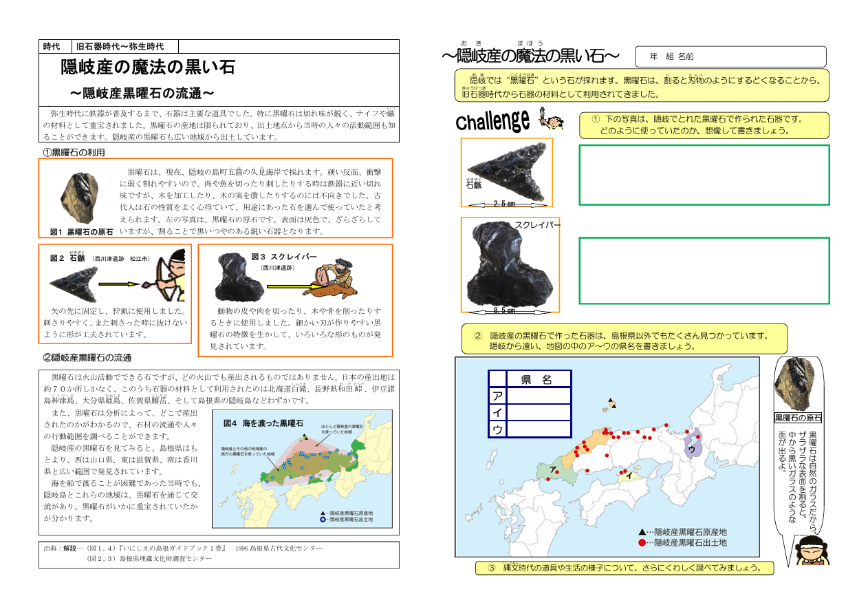Select the black arrowhead image in figure 2
The image size is (868, 616).
tap(72, 283)
